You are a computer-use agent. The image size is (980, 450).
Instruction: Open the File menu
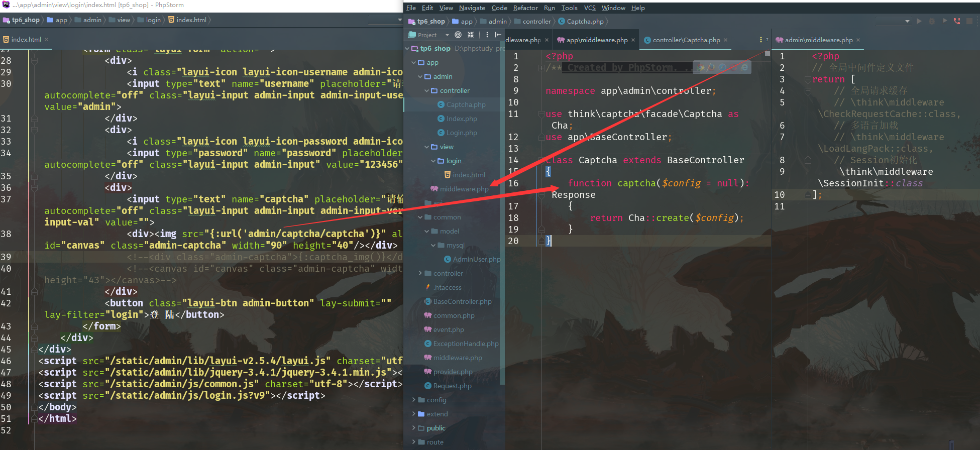pos(411,8)
